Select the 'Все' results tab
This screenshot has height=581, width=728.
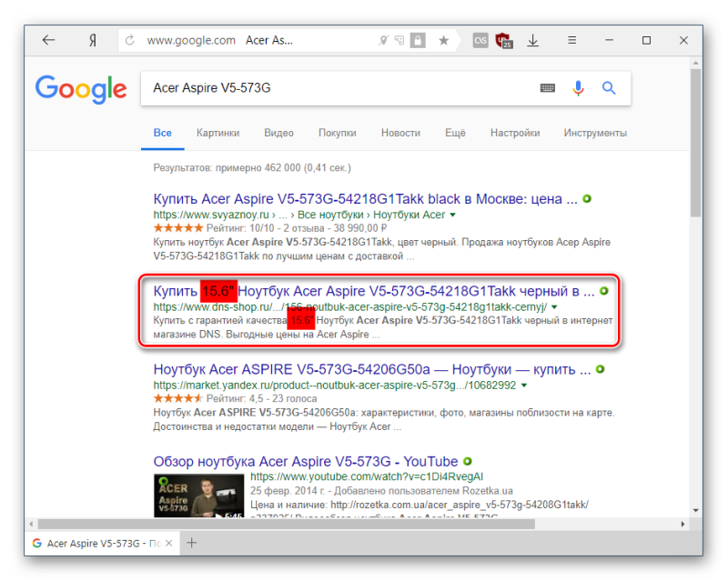point(163,133)
